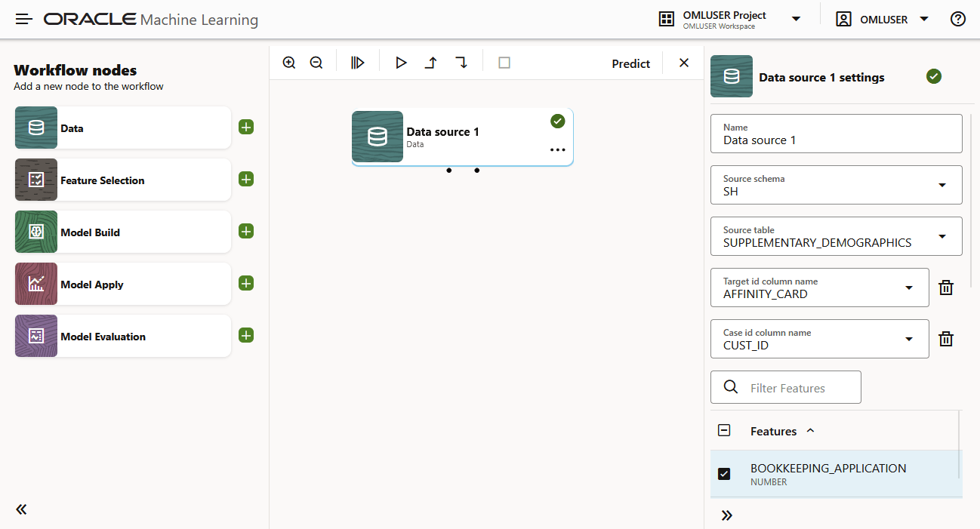Sort Features column with chevron
The height and width of the screenshot is (529, 980).
click(810, 431)
